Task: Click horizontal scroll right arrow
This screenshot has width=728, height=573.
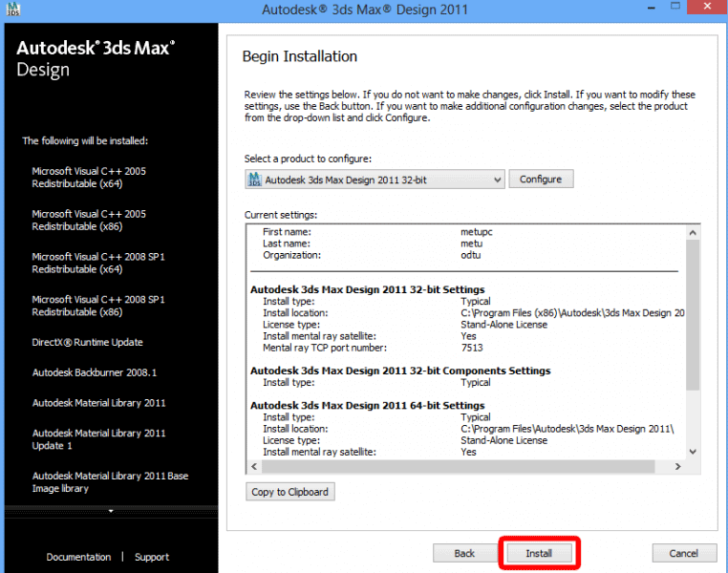Action: point(678,467)
